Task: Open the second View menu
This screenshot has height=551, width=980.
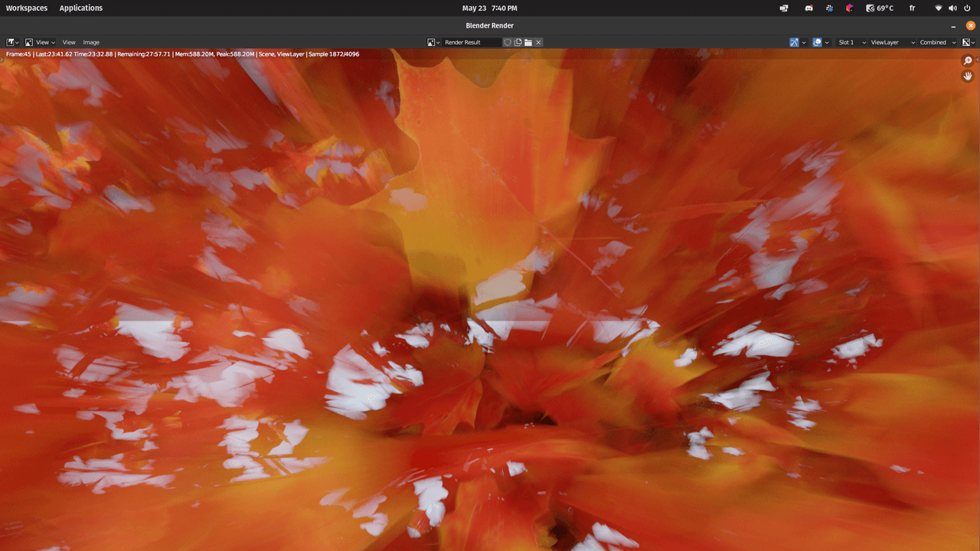Action: 69,42
